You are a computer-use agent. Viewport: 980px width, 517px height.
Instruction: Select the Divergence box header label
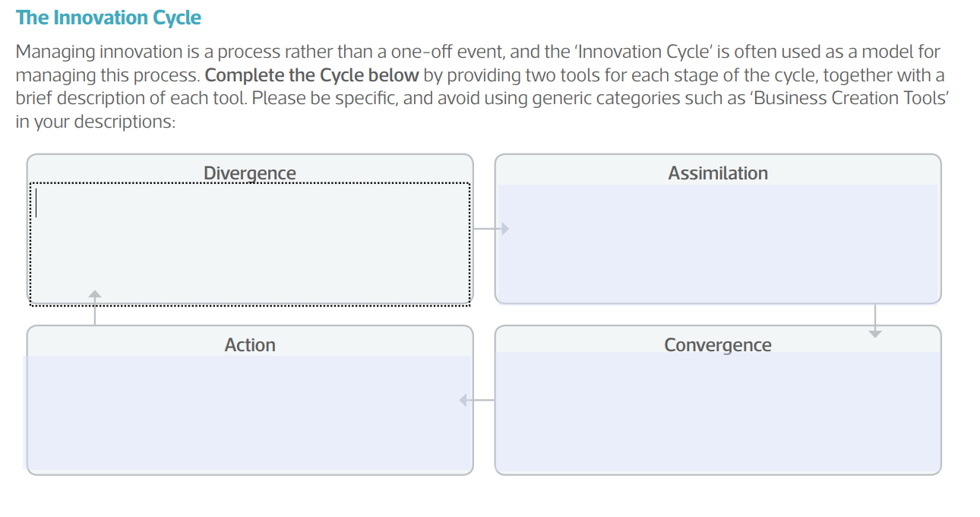click(x=249, y=173)
